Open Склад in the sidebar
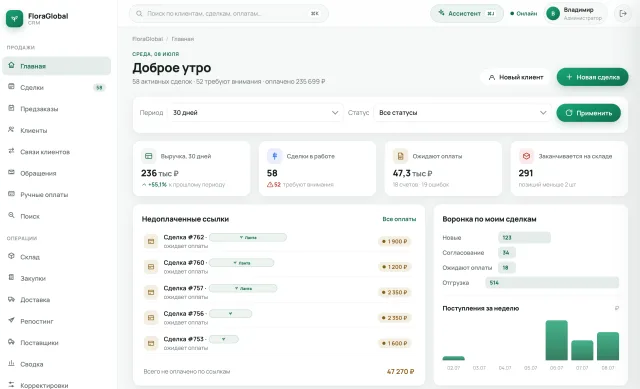 point(56,257)
